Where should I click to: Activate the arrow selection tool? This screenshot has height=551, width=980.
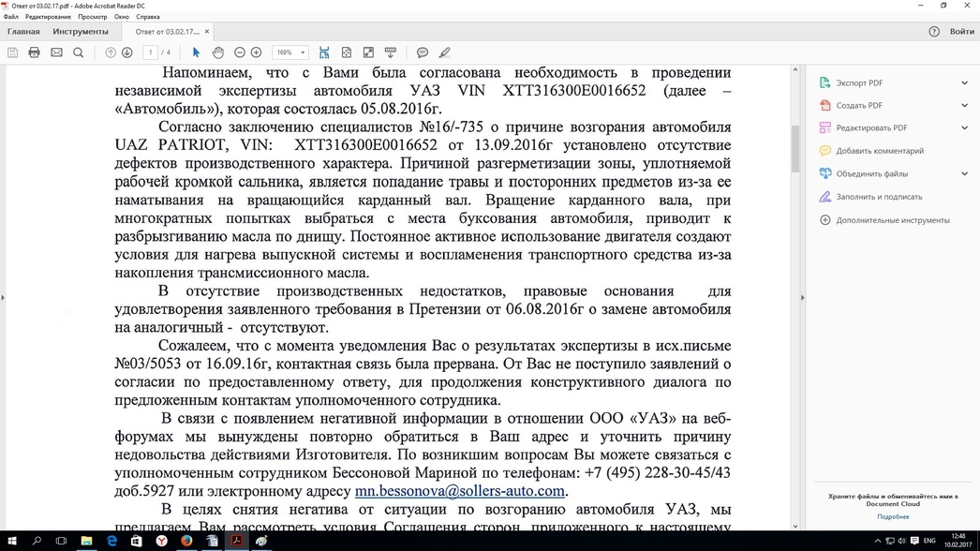coord(196,52)
